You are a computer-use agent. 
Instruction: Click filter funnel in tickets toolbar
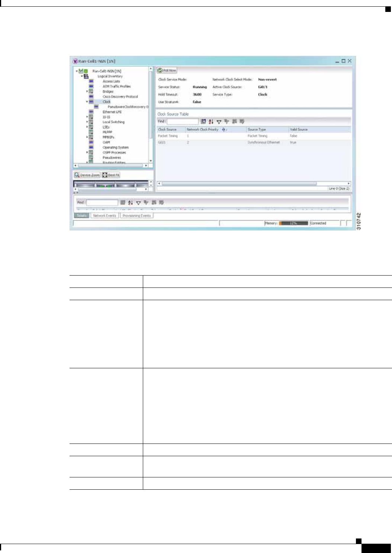pos(138,203)
